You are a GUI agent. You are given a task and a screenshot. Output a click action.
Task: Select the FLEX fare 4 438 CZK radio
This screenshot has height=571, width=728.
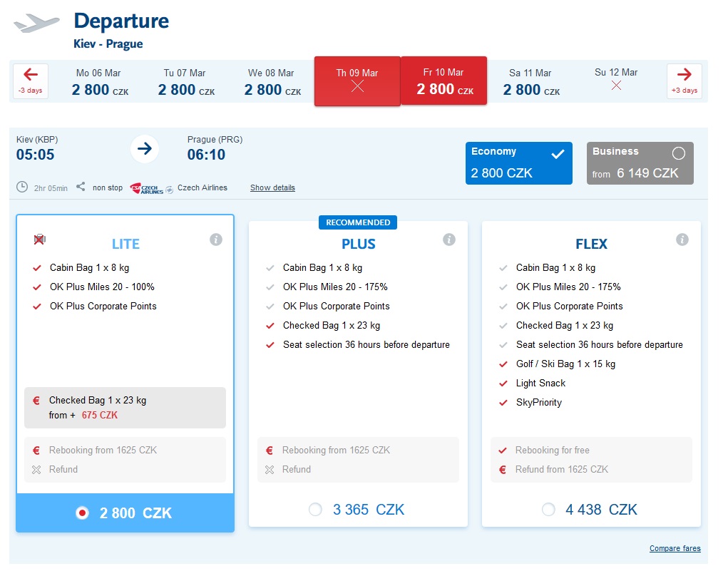[548, 510]
